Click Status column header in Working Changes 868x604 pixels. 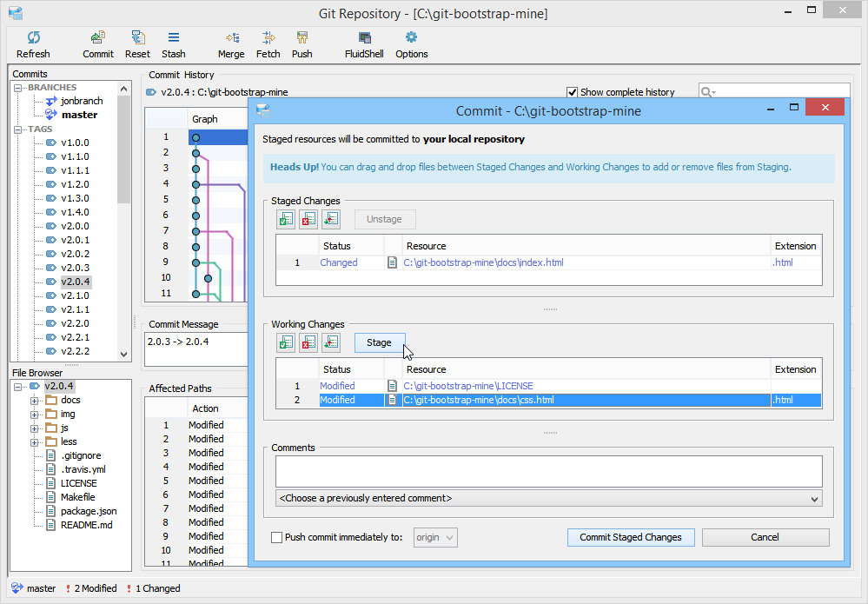point(351,369)
